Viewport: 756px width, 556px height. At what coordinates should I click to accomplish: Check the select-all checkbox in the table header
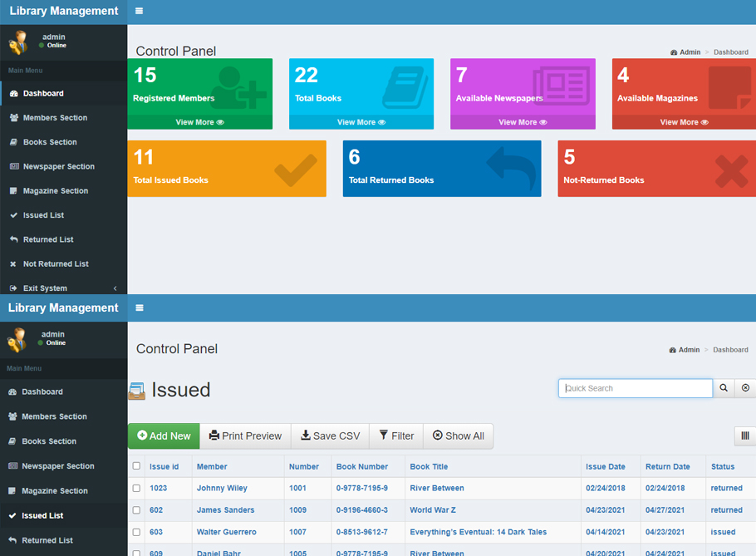click(137, 466)
